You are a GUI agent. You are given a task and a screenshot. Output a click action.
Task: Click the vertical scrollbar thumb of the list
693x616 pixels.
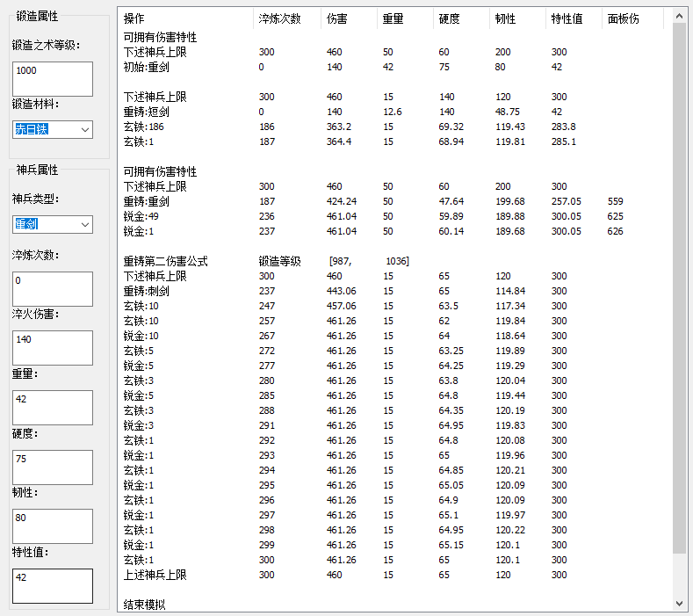tap(679, 290)
